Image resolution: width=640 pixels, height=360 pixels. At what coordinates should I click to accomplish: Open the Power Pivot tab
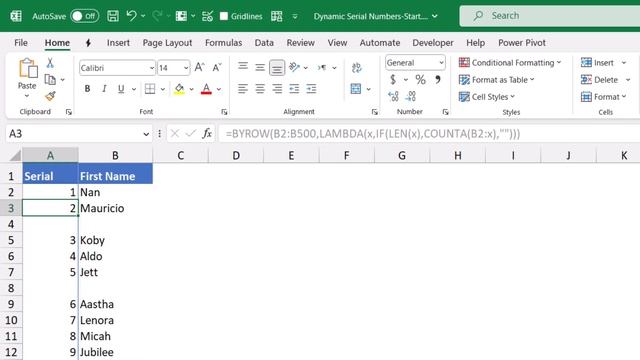click(x=522, y=42)
